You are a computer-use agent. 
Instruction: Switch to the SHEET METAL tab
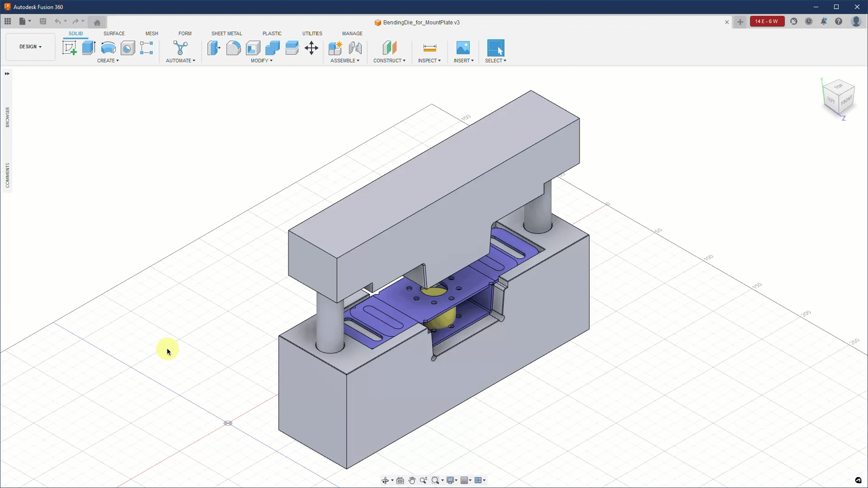pos(227,33)
